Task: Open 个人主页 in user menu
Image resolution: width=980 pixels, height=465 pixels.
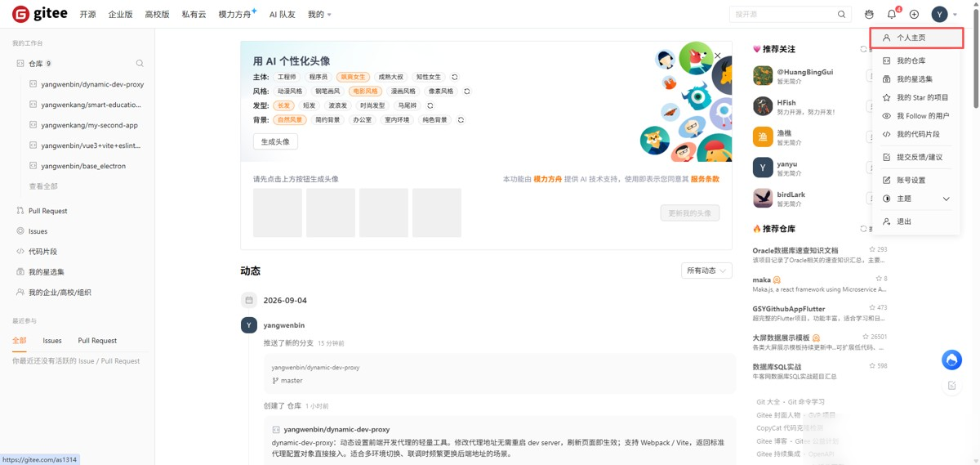Action: 916,38
